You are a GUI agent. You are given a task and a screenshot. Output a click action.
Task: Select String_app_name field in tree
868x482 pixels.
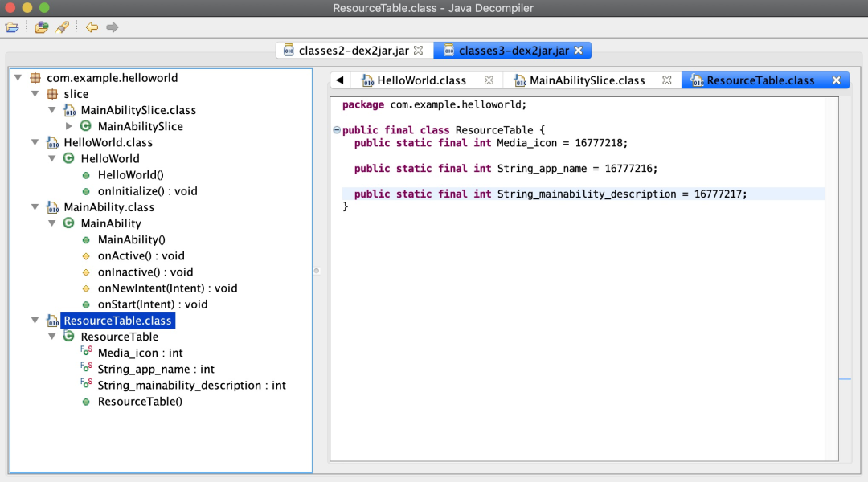pos(156,370)
